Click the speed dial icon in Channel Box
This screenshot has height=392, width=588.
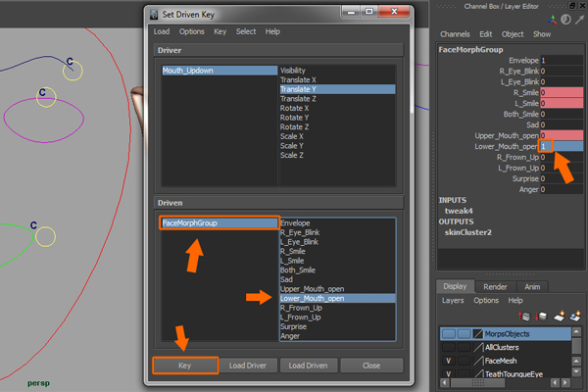click(x=565, y=20)
